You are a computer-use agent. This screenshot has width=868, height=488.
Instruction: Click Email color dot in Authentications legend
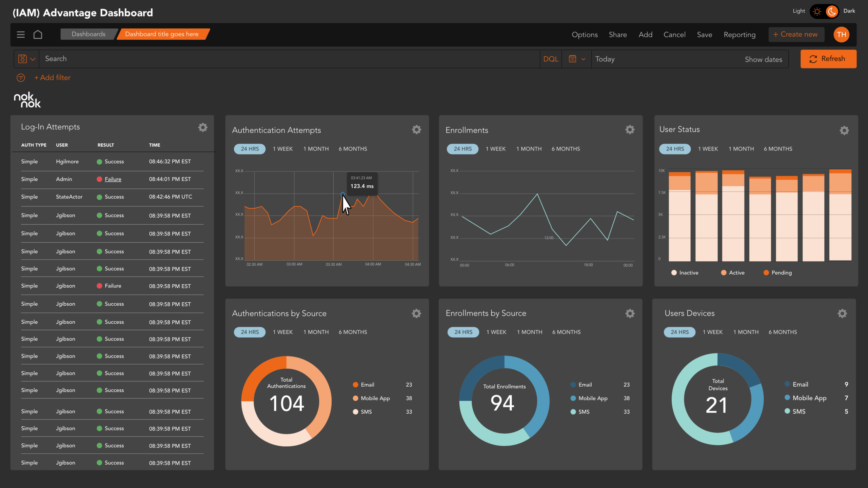355,385
